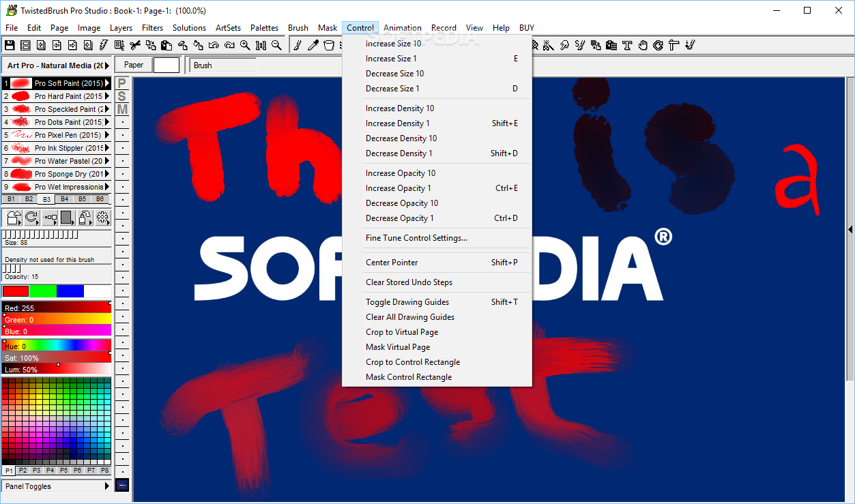855x504 pixels.
Task: Switch to brush set B1
Action: [x=11, y=199]
